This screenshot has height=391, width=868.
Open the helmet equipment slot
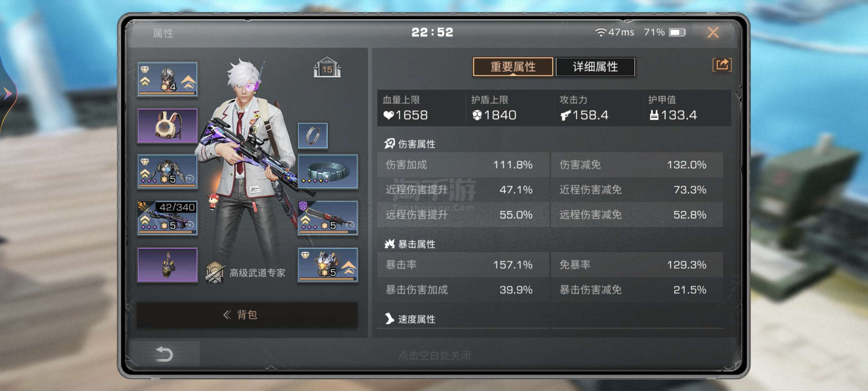tap(167, 79)
